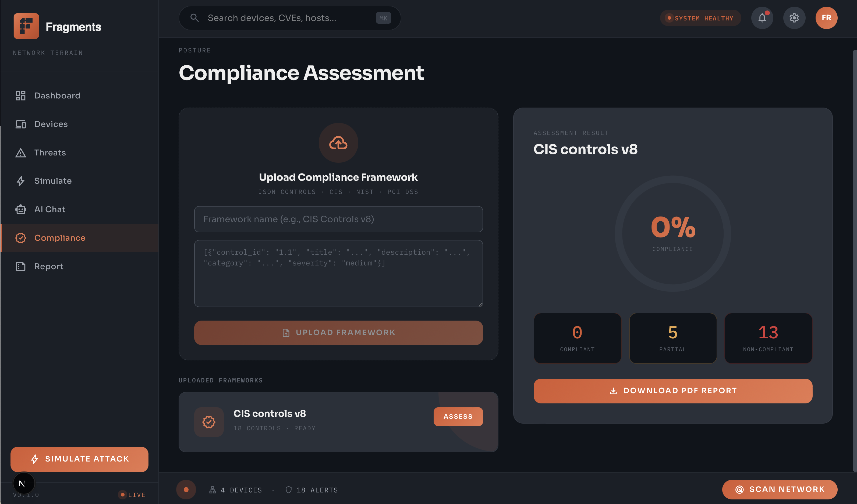Viewport: 857px width, 504px height.
Task: Click the Simulate Attack button
Action: pyautogui.click(x=79, y=459)
